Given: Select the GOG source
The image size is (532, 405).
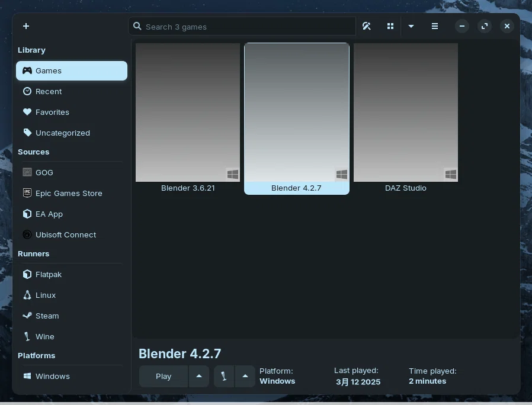Looking at the screenshot, I should [x=72, y=172].
